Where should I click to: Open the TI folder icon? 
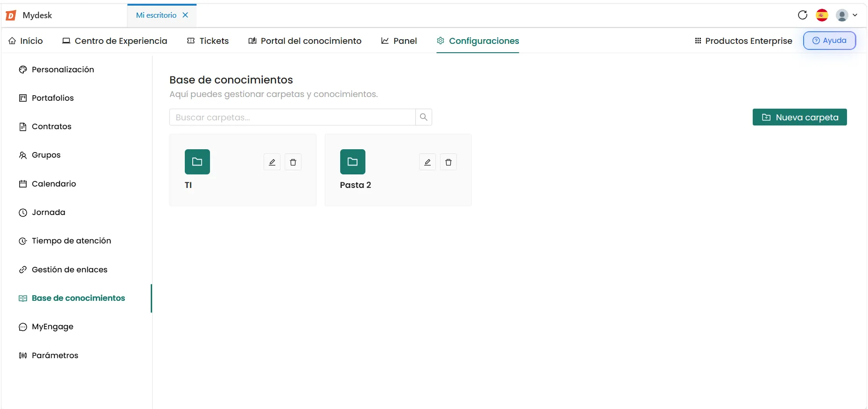coord(197,162)
